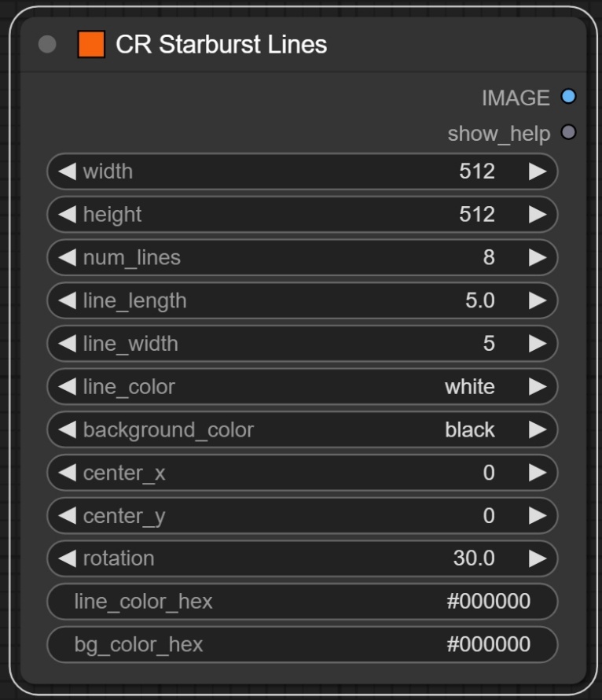The width and height of the screenshot is (602, 700).
Task: Decrease center_y with the left arrow
Action: (68, 516)
